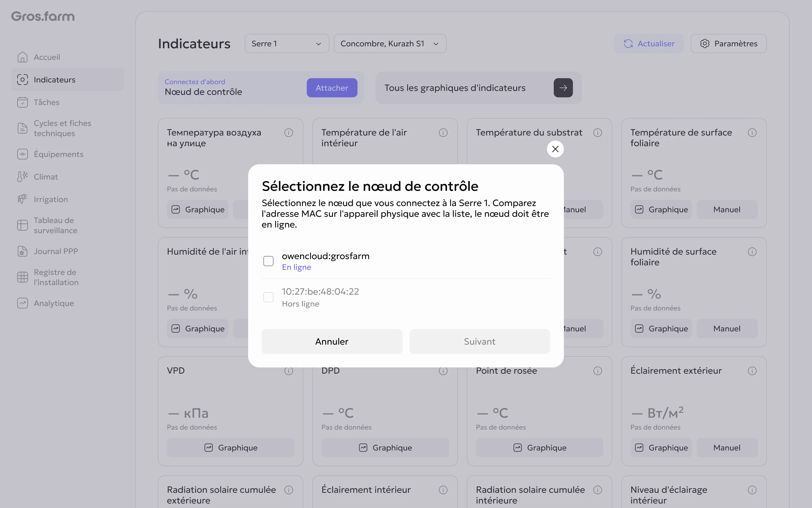Click the Attacher button
Viewport: 812px width, 508px height.
(x=332, y=88)
